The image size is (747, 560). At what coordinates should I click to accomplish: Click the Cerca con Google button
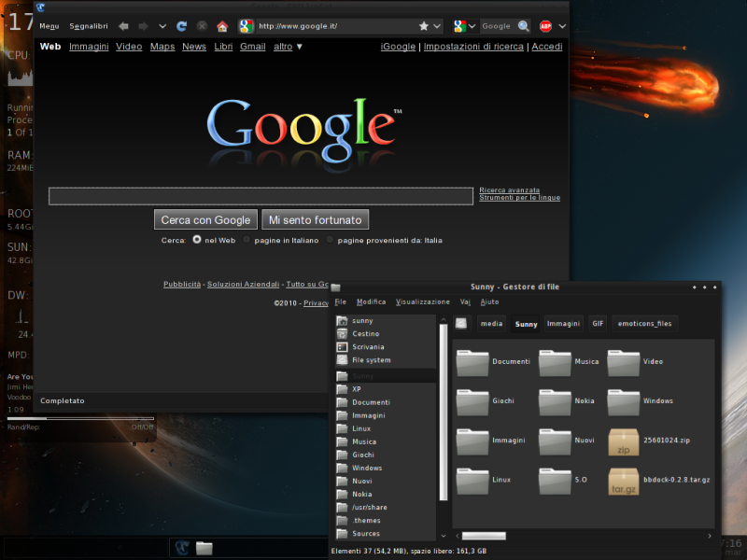pyautogui.click(x=205, y=219)
